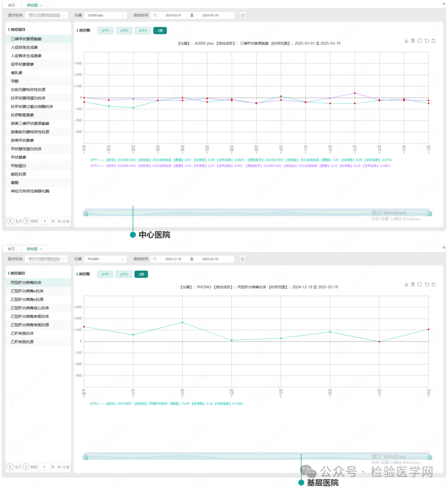Switch to 首页 tab in PHOMO window

click(x=12, y=249)
